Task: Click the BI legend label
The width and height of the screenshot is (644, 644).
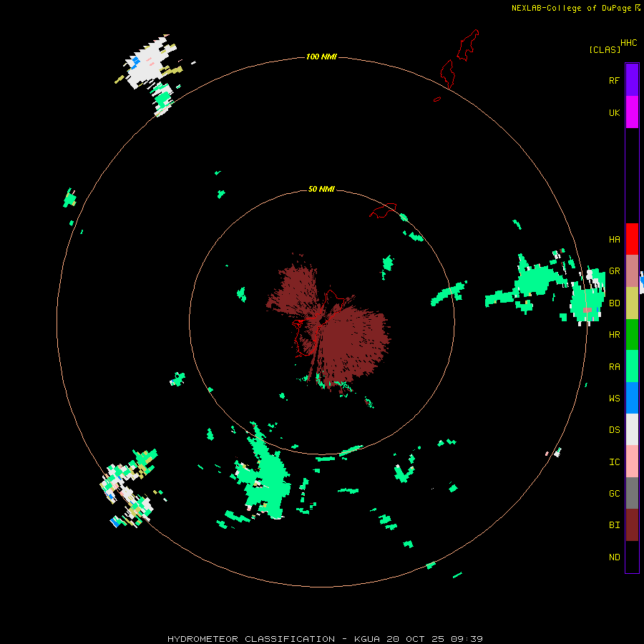Action: pos(614,525)
